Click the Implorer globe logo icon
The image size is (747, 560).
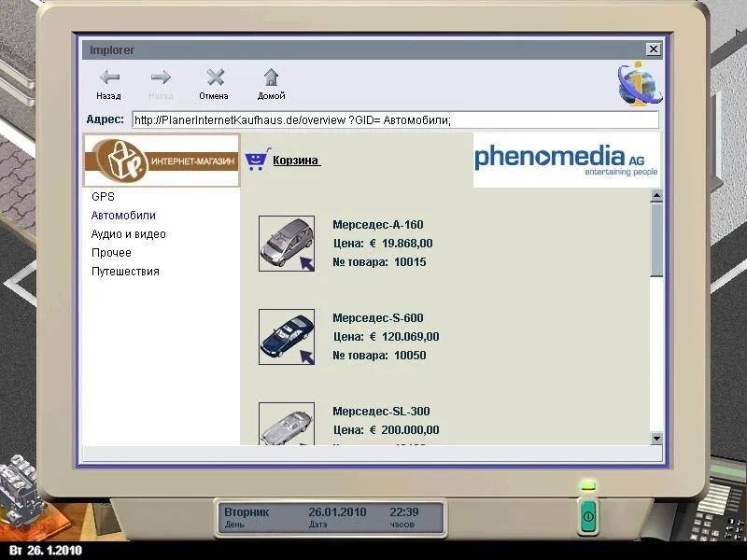pos(639,83)
